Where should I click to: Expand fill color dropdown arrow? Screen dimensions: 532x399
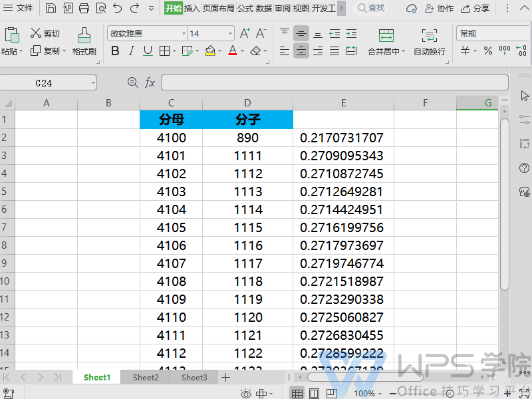pyautogui.click(x=219, y=51)
